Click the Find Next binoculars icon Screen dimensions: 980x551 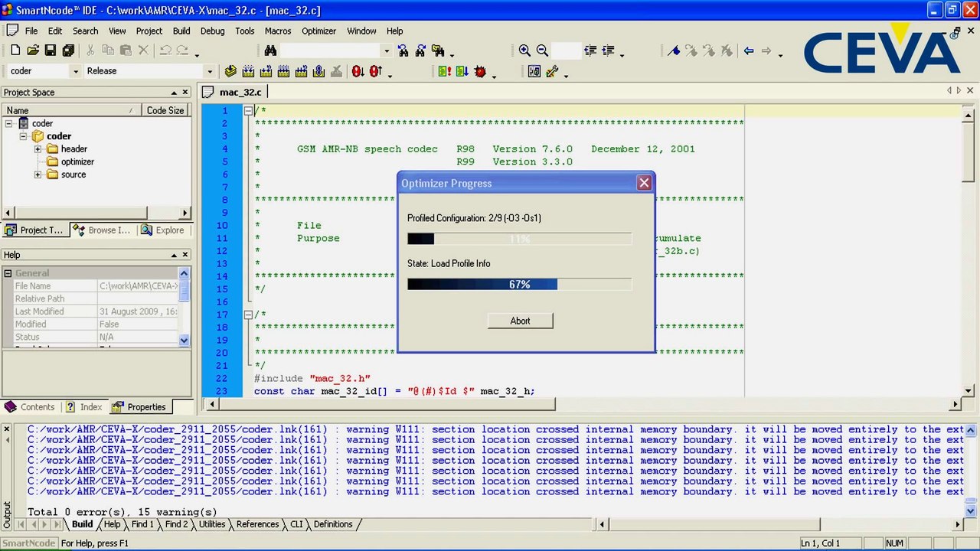tap(420, 51)
